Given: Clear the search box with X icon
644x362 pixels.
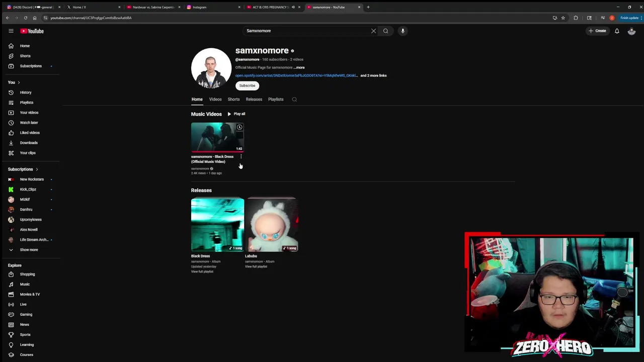Looking at the screenshot, I should coord(373,31).
